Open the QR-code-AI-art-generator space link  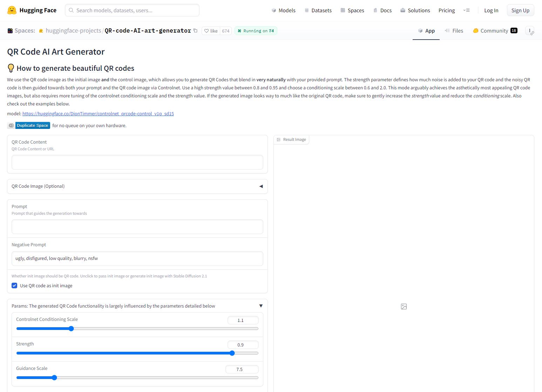(x=148, y=31)
